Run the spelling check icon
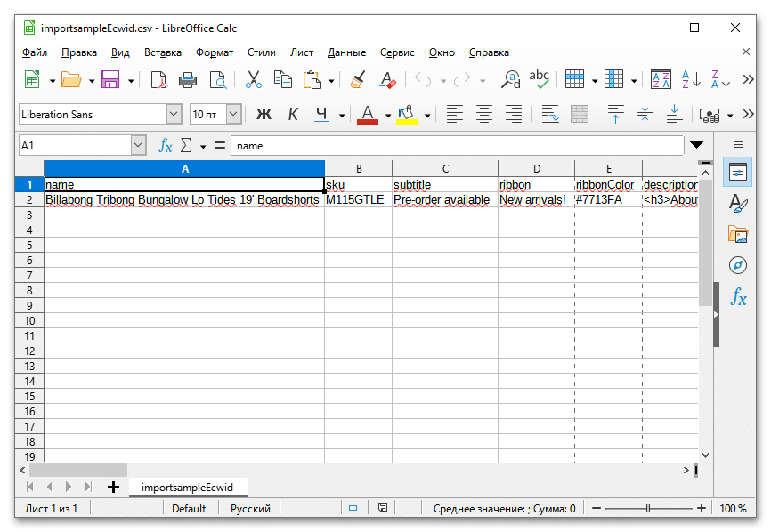 pyautogui.click(x=539, y=80)
